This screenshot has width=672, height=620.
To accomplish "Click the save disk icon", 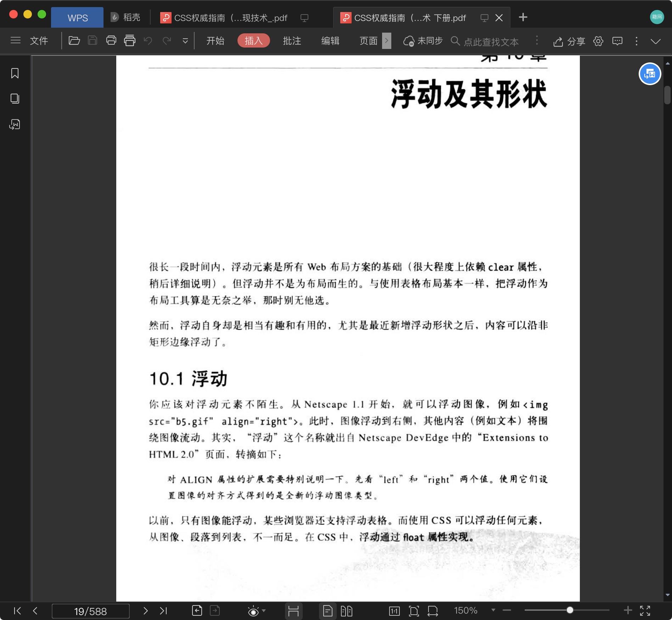I will coord(93,40).
